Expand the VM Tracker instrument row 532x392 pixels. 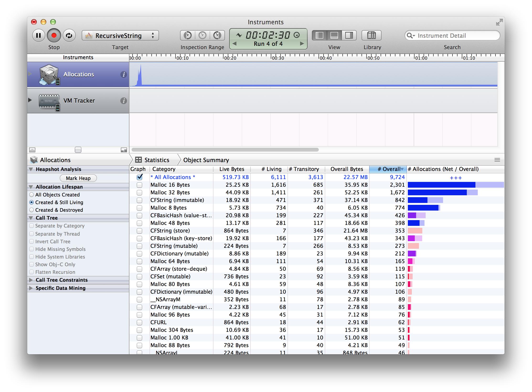click(30, 100)
